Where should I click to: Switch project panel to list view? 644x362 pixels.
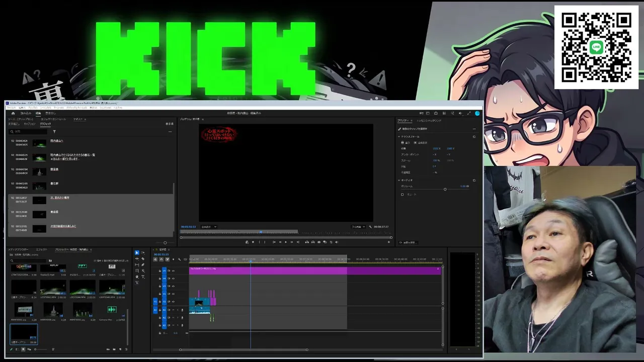(17, 349)
